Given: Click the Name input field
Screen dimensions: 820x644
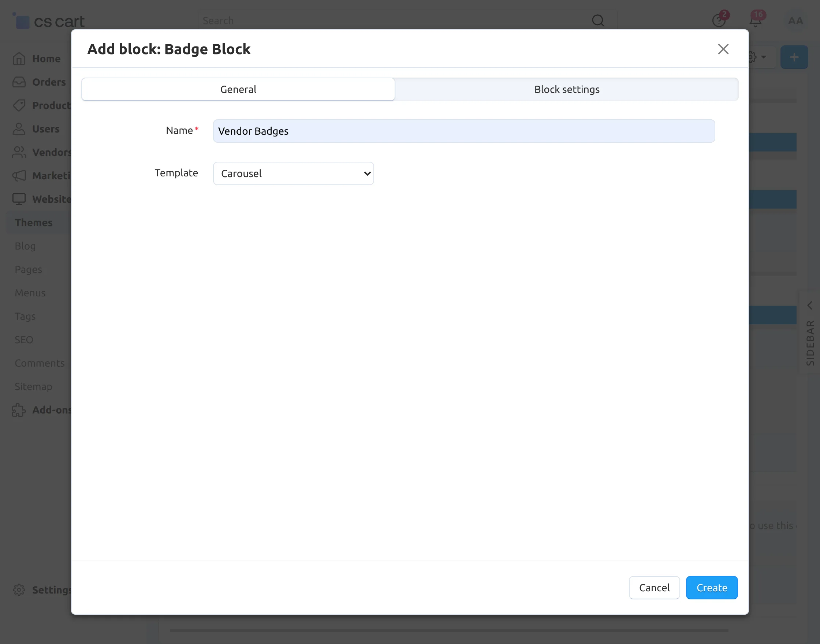Looking at the screenshot, I should (463, 131).
